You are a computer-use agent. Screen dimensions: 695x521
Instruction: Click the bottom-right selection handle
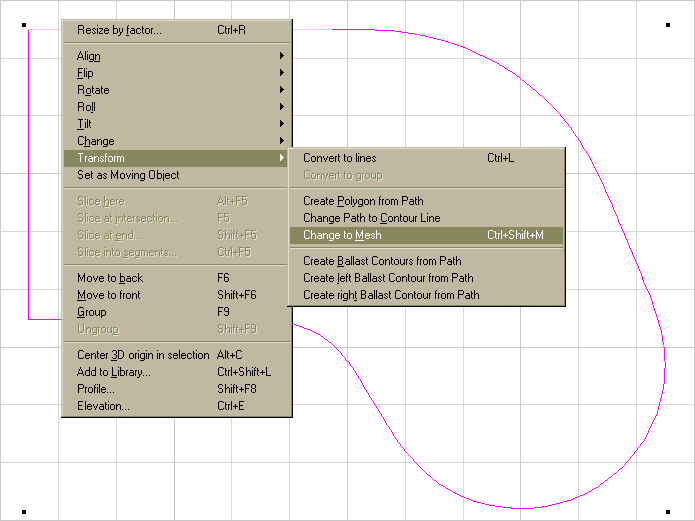tap(668, 512)
